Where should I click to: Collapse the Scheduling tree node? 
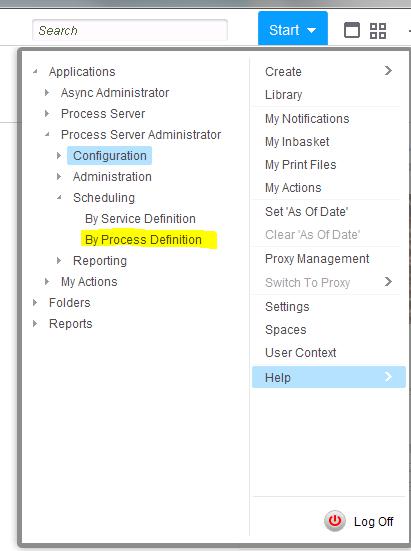pyautogui.click(x=59, y=197)
